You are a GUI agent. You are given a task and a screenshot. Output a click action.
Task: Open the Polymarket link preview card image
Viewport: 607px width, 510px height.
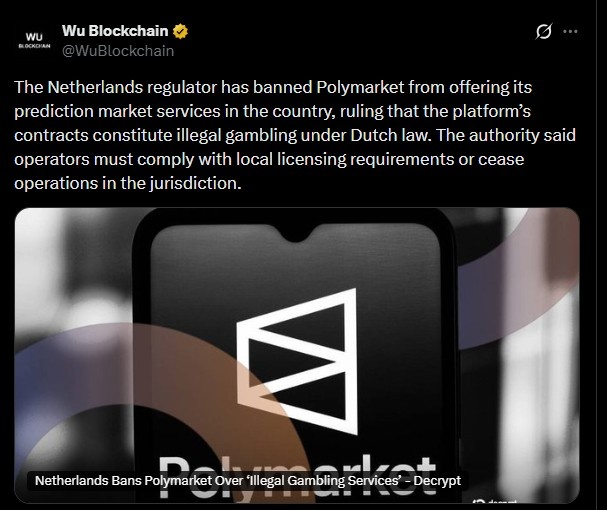click(297, 355)
